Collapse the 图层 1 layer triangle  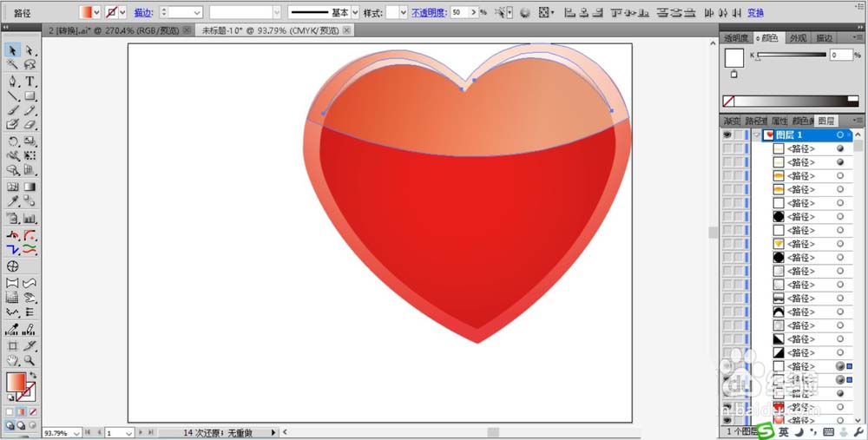coord(756,135)
